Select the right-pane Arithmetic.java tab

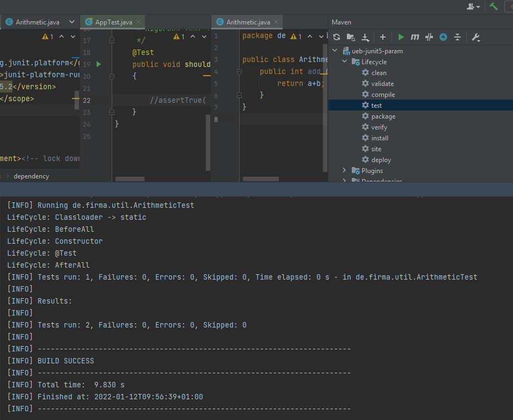[248, 22]
